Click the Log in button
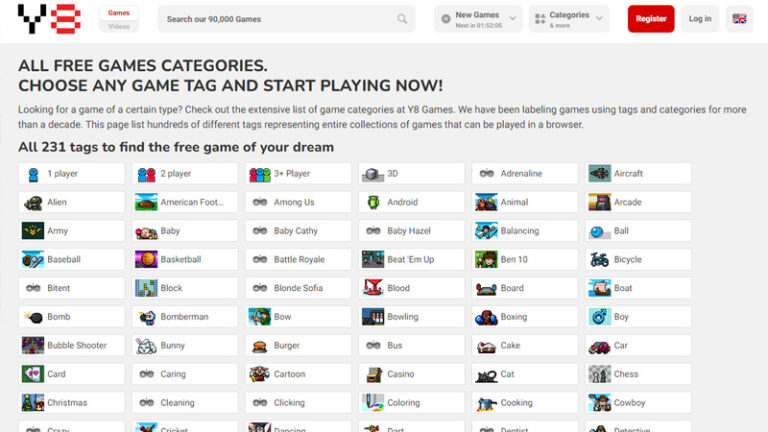The width and height of the screenshot is (768, 432). tap(700, 19)
